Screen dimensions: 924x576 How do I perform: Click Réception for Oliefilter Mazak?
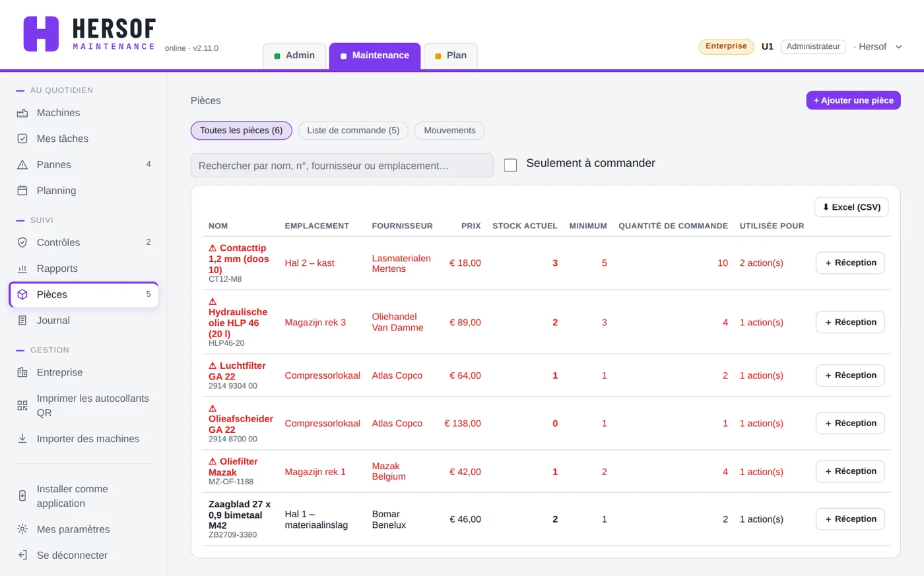pyautogui.click(x=850, y=471)
